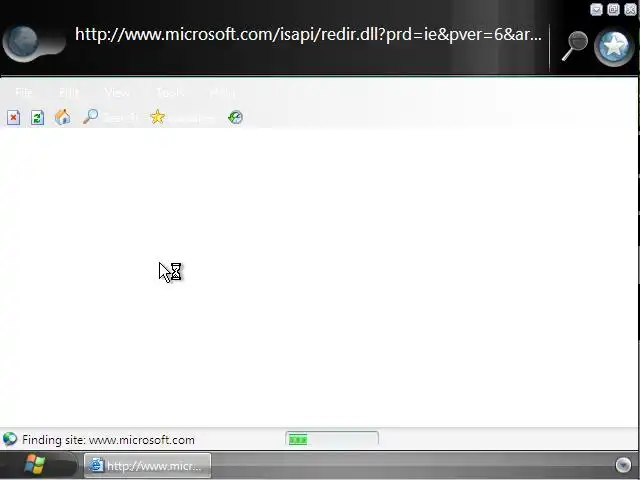Click the Stop loading icon
Screen dimensions: 640x480
(x=13, y=118)
